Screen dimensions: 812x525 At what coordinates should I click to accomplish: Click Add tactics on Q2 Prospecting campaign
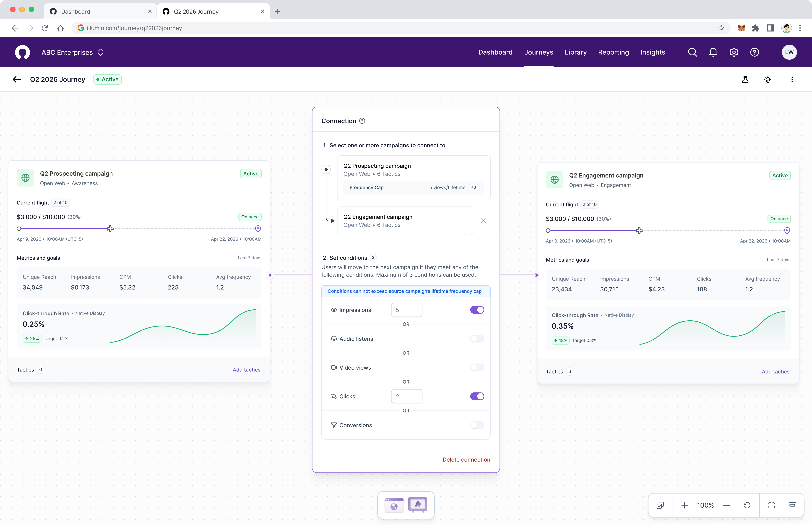(246, 370)
